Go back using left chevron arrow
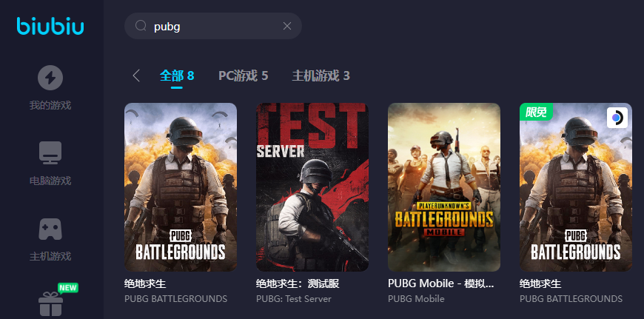 point(136,75)
